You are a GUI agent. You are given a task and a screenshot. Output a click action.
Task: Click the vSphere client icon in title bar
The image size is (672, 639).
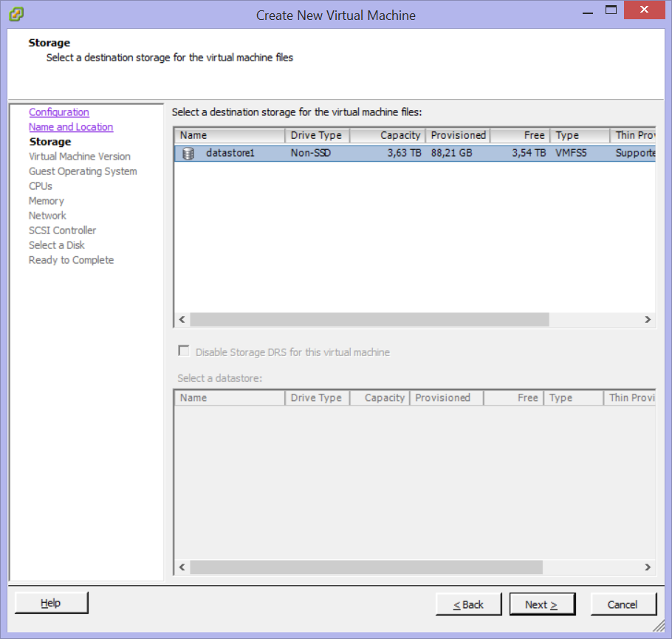tap(16, 14)
